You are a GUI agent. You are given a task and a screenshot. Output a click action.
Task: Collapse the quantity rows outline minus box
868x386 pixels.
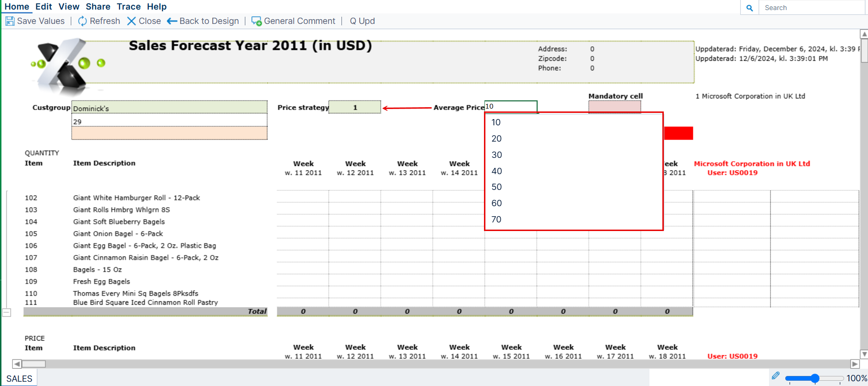(x=7, y=312)
